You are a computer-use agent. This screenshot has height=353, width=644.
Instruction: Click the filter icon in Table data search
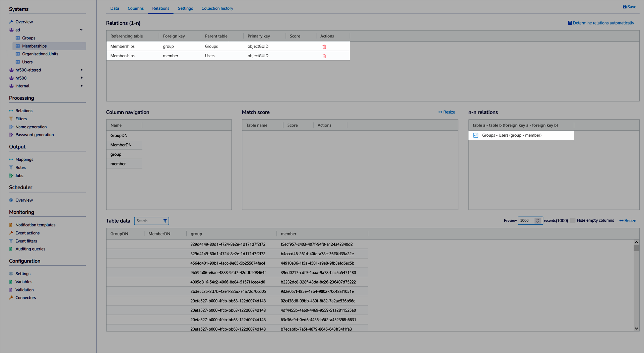tap(165, 221)
